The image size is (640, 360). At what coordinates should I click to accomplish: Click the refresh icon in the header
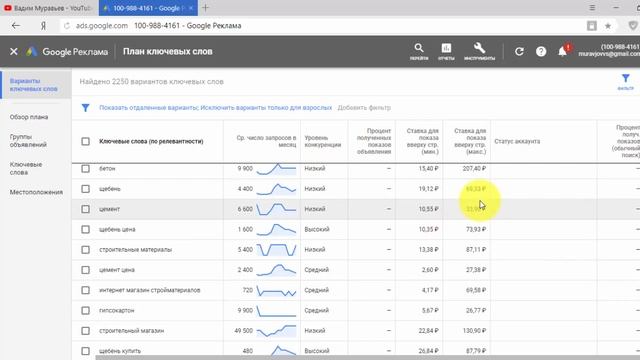click(x=519, y=51)
